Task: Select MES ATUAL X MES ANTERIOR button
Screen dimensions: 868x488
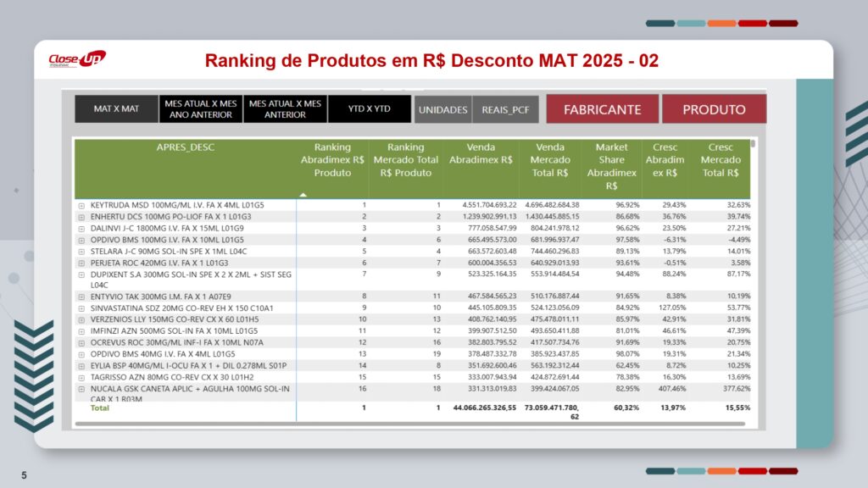Action: 285,109
